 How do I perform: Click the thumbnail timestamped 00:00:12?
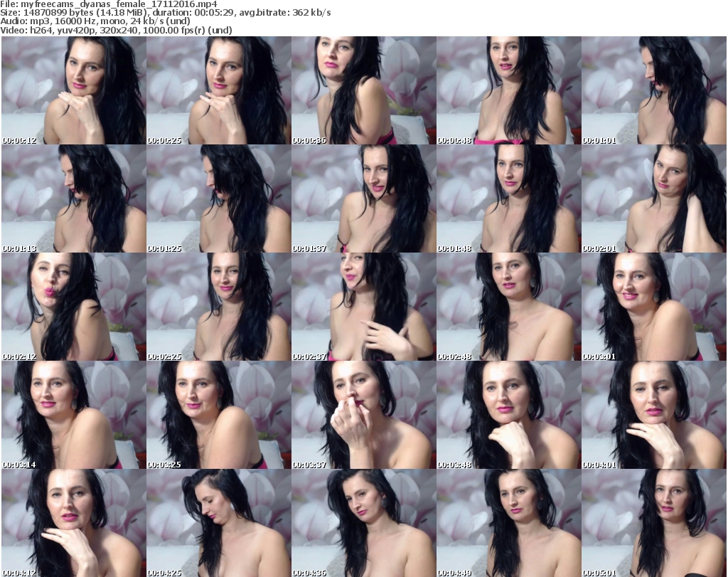[73, 90]
